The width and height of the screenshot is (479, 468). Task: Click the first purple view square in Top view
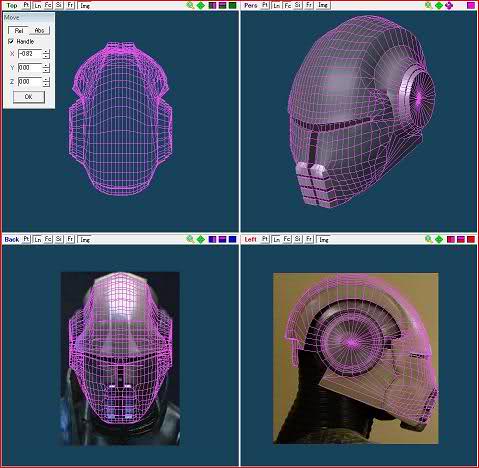click(212, 6)
